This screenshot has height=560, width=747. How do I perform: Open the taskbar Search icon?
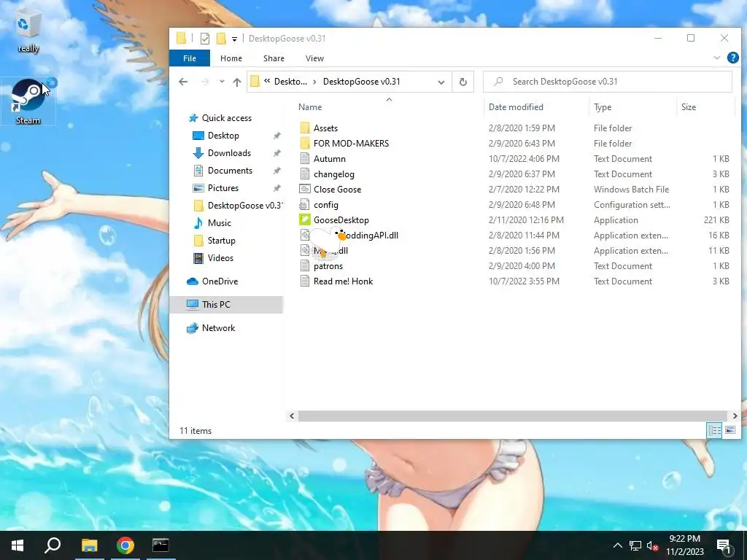53,545
